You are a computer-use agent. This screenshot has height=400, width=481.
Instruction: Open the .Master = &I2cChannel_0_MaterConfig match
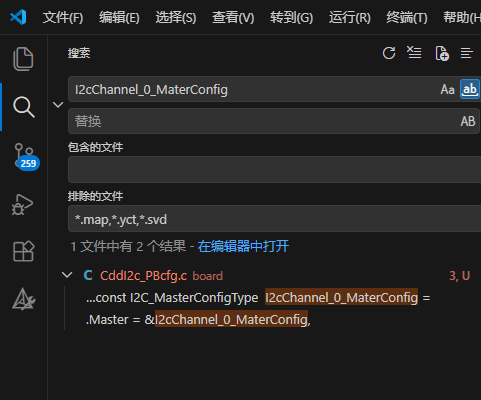coord(198,320)
